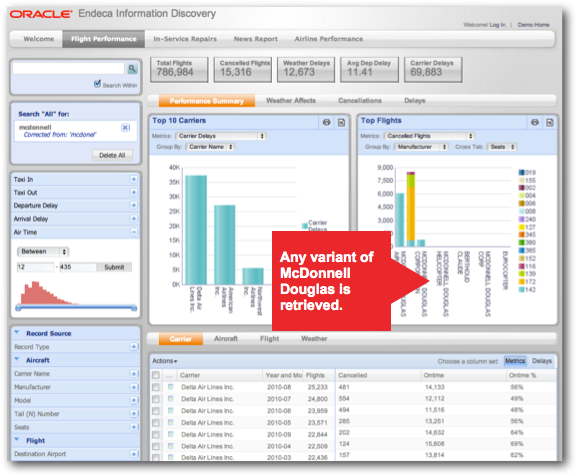Check the 2010-05 Delta row checkbox

156,422
